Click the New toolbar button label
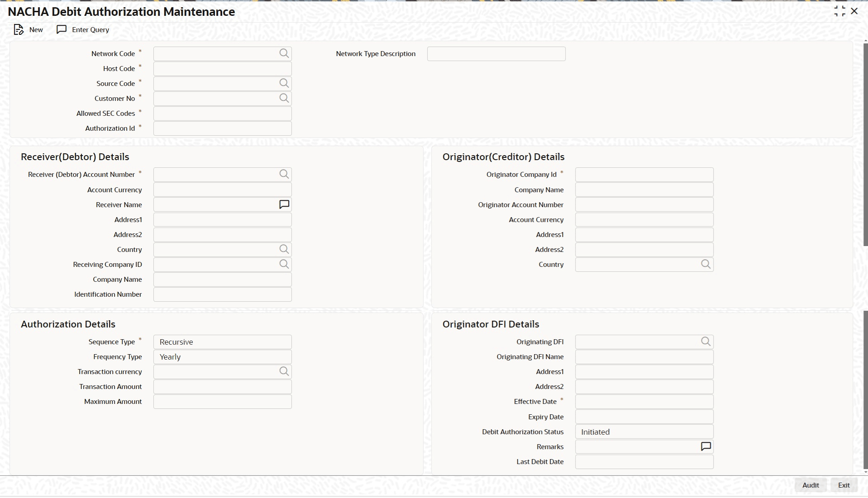Image resolution: width=868 pixels, height=498 pixels. pyautogui.click(x=36, y=30)
